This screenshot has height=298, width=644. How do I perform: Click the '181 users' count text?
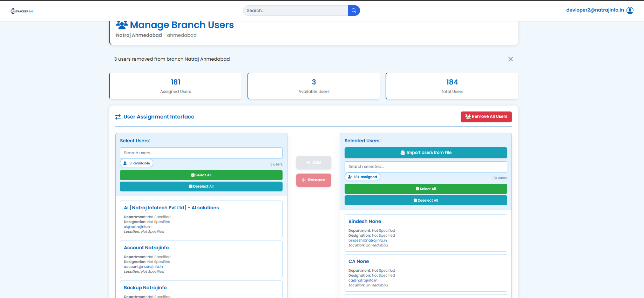pos(500,178)
